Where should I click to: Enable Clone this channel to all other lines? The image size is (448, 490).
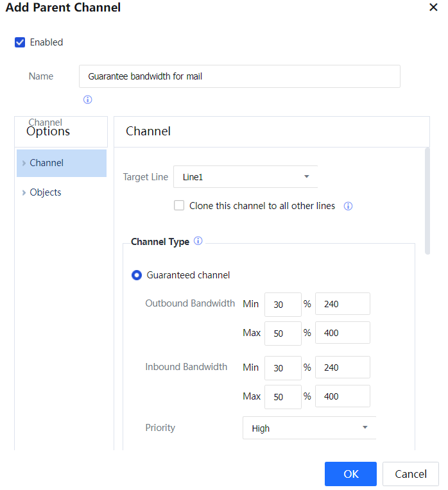[x=179, y=206]
